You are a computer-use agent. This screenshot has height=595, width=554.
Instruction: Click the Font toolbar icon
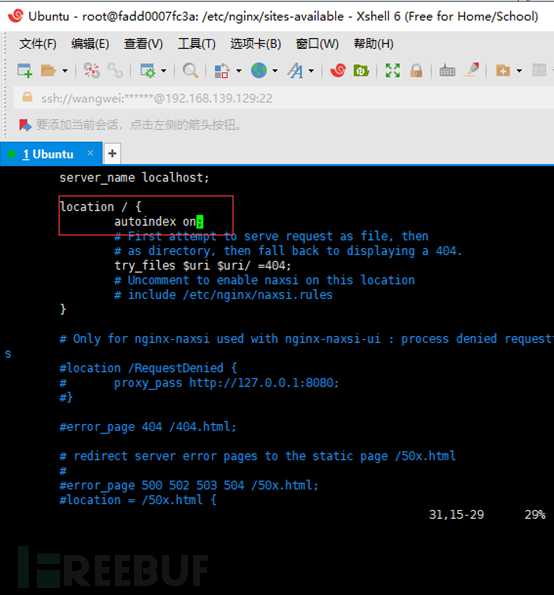tap(296, 71)
